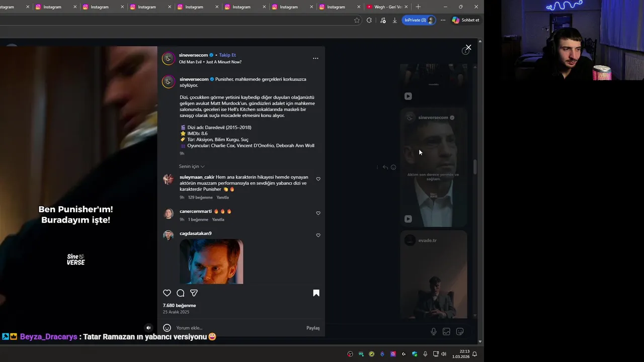Open message three-dot options beside the reel
This screenshot has width=644, height=362.
(377, 167)
